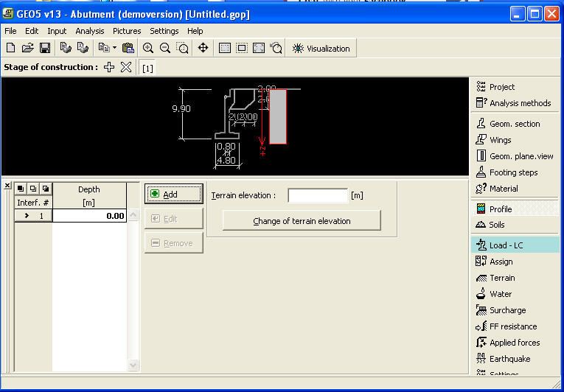Go to Project in the sidebar
This screenshot has height=392, width=564.
point(515,87)
